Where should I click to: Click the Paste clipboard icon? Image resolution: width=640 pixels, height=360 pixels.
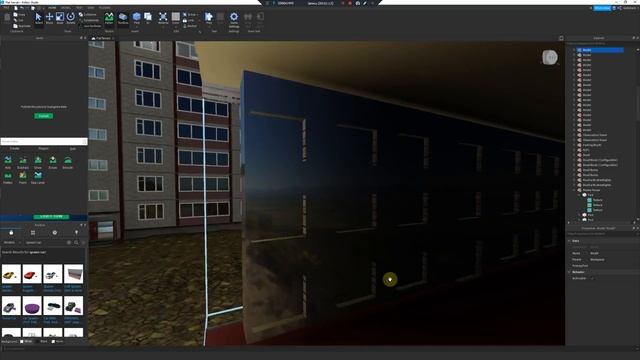[7, 18]
